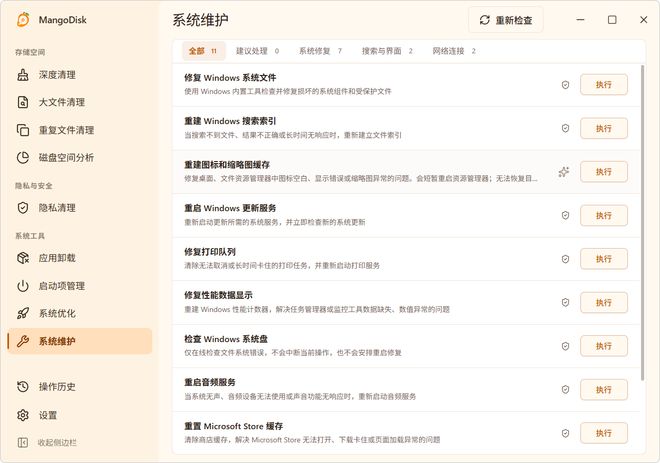
Task: Open 系统优化 rocket icon
Action: click(23, 313)
